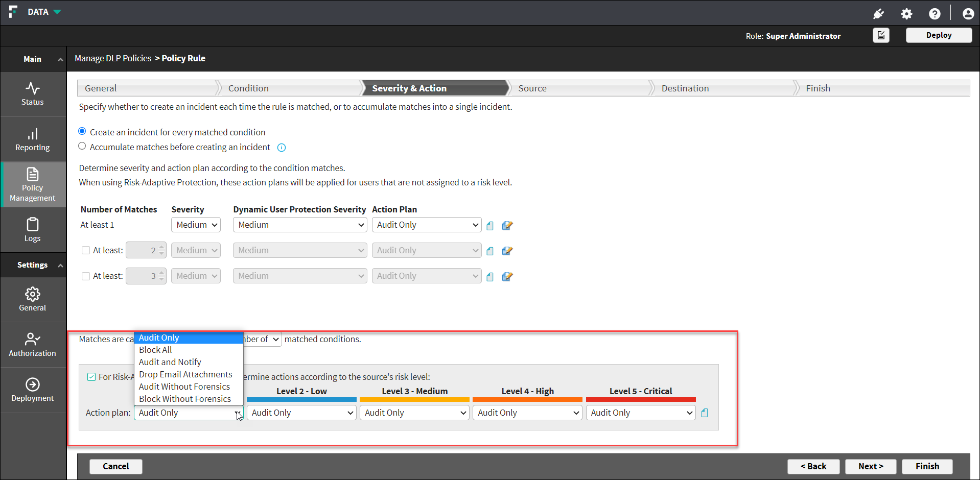980x480 pixels.
Task: Open the Status page in sidebar
Action: point(33,94)
